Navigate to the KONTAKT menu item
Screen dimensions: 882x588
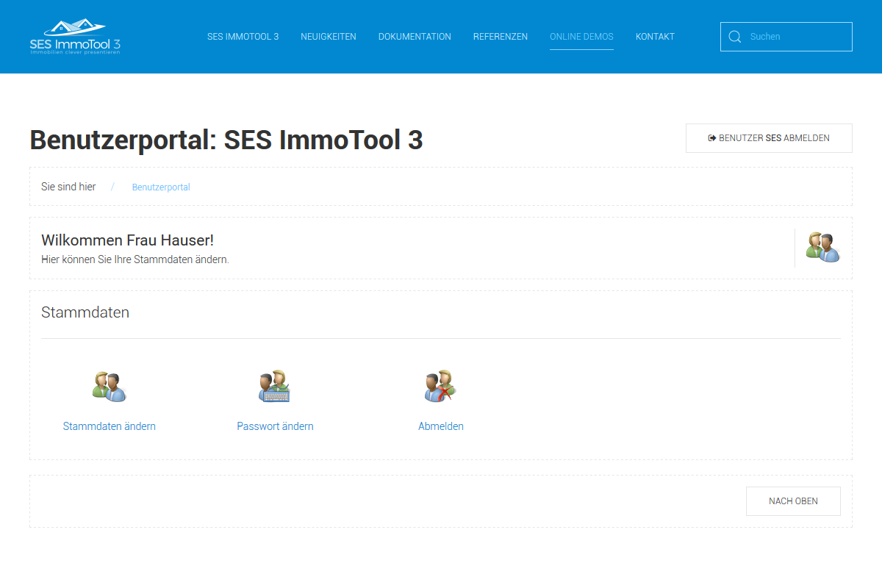pyautogui.click(x=655, y=37)
